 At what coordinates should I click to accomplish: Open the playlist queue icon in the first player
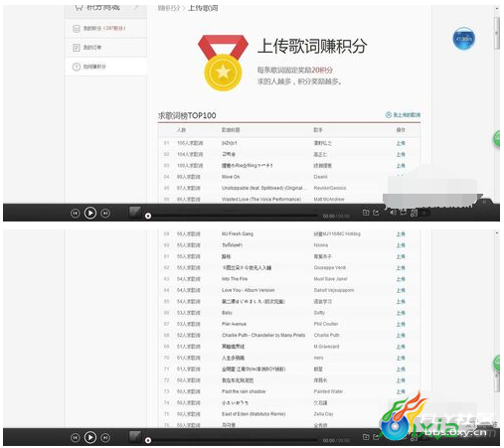(x=414, y=214)
